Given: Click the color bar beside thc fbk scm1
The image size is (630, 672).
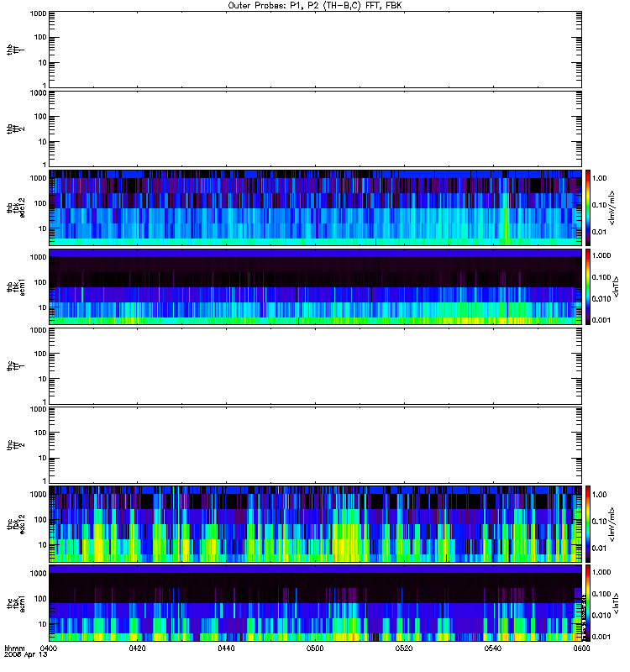Looking at the screenshot, I should pyautogui.click(x=588, y=603).
